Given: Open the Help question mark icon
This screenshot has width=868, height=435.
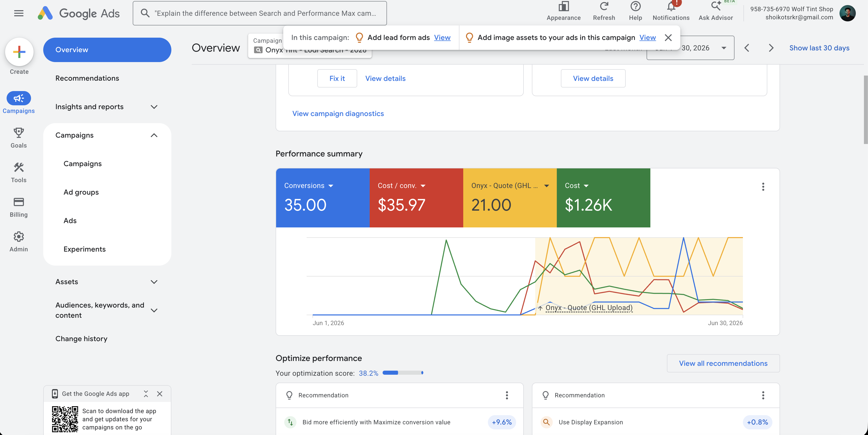Looking at the screenshot, I should click(x=635, y=6).
